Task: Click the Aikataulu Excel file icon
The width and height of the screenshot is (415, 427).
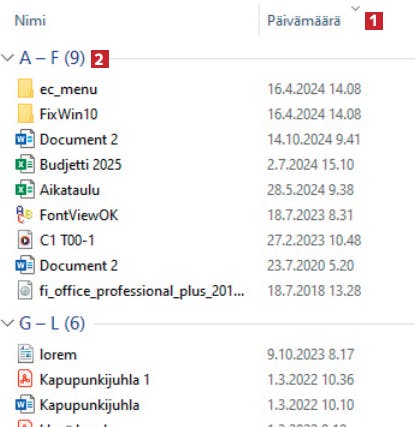Action: [x=25, y=190]
